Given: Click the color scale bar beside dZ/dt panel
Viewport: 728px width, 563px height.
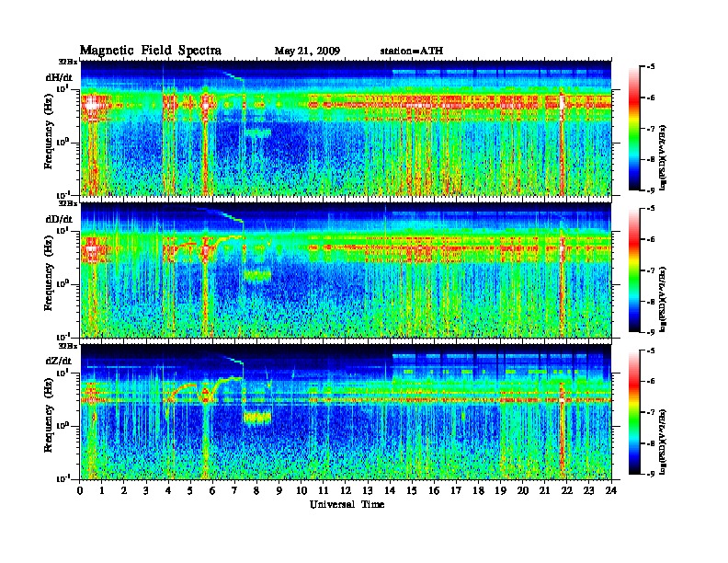Looking at the screenshot, I should (x=633, y=412).
